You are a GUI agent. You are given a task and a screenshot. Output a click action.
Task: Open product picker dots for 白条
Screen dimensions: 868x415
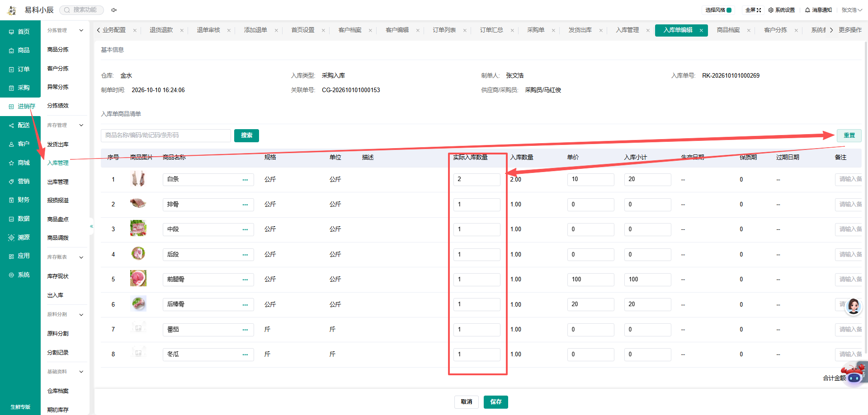point(245,180)
